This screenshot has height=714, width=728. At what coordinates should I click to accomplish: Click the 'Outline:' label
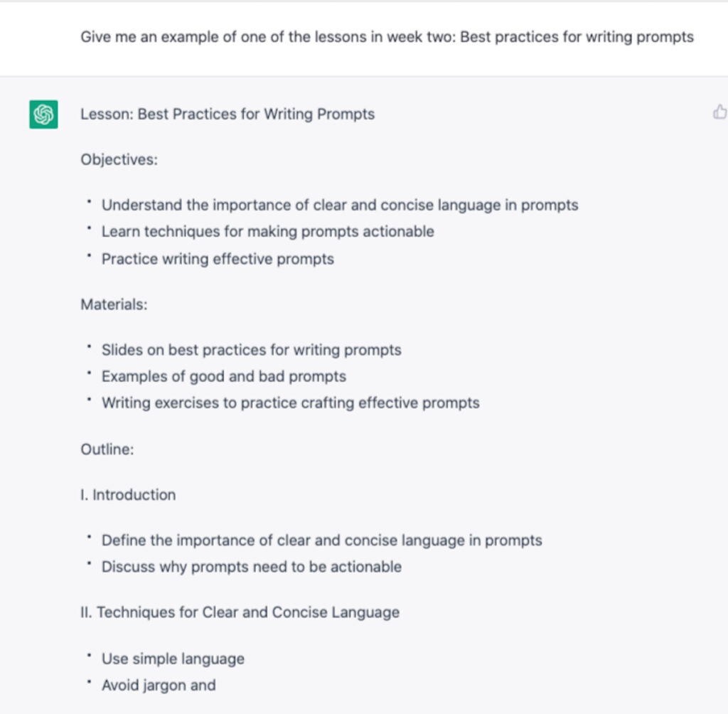pyautogui.click(x=107, y=450)
